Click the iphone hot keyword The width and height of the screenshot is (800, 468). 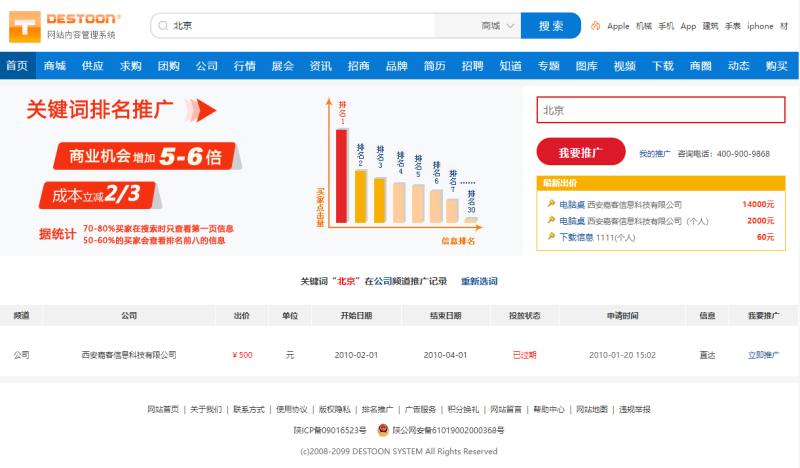tap(760, 26)
